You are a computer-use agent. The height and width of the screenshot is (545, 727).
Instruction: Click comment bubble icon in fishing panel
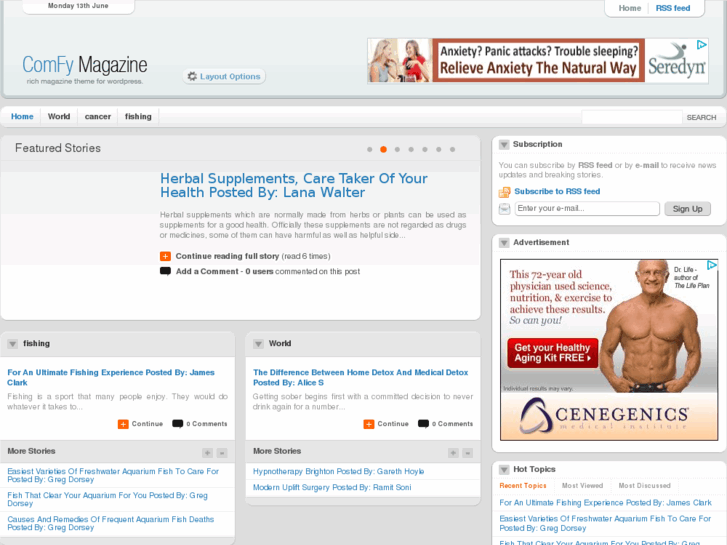(x=178, y=424)
